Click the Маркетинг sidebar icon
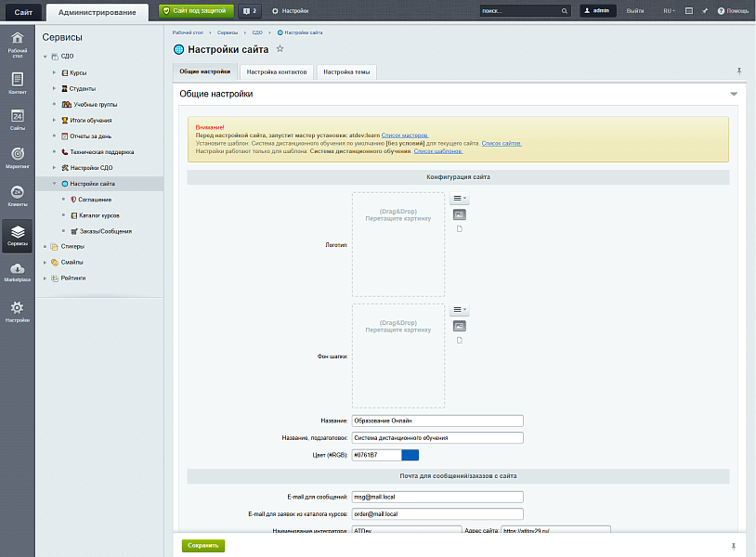The height and width of the screenshot is (557, 756). [x=17, y=157]
